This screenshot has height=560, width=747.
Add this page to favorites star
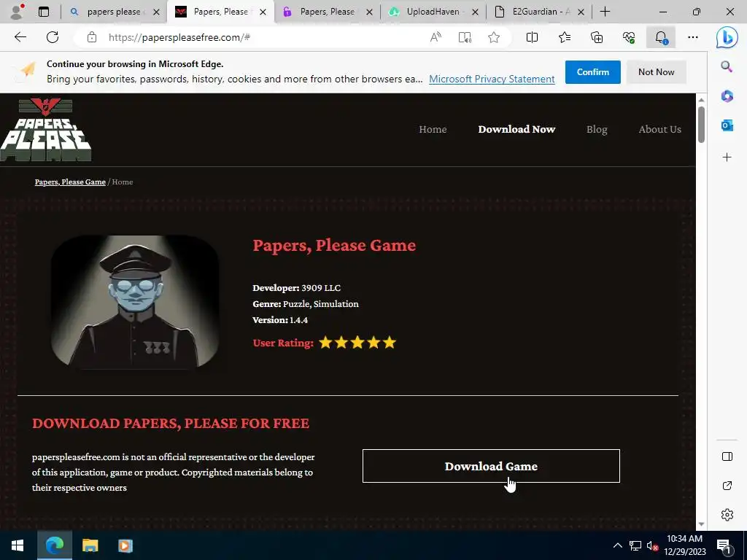coord(494,37)
